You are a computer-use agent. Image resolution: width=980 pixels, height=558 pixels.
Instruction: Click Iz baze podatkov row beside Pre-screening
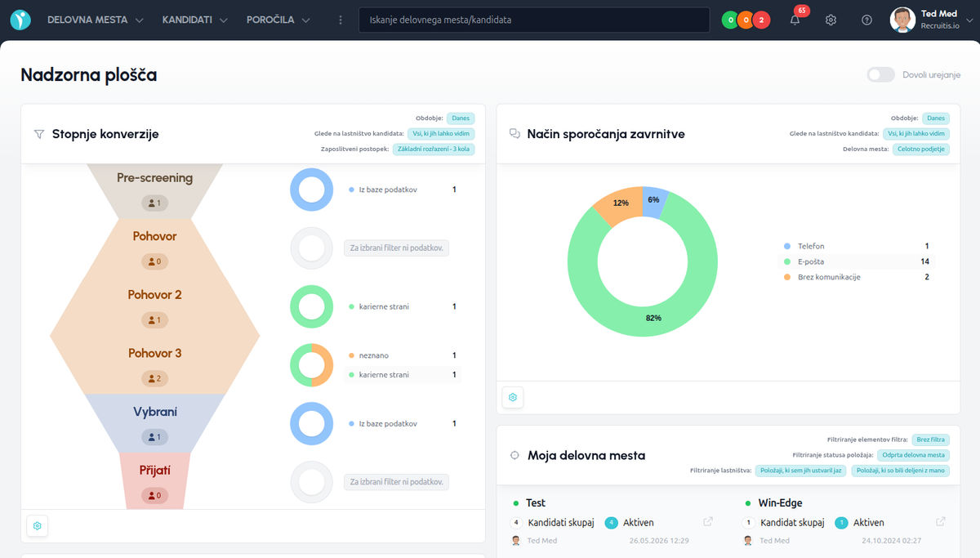(403, 190)
